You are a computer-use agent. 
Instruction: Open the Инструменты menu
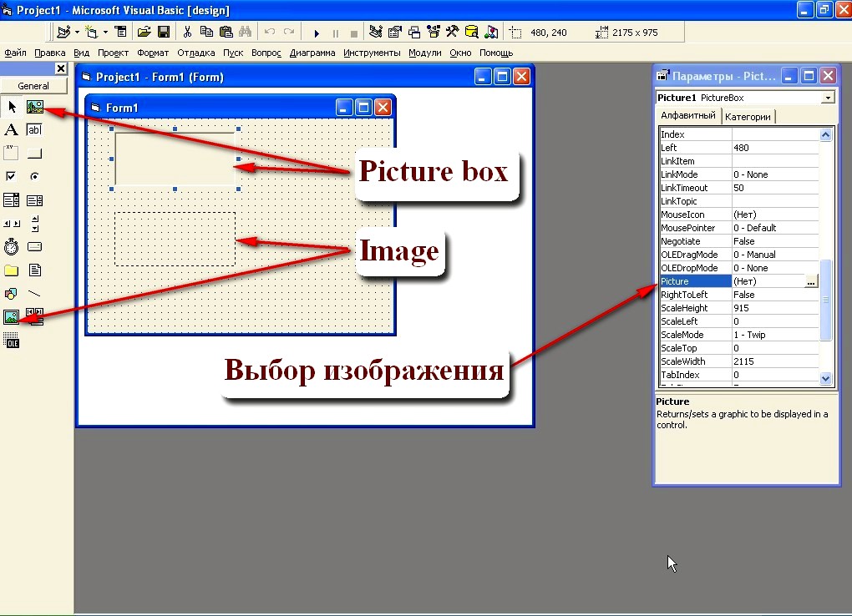(x=372, y=53)
